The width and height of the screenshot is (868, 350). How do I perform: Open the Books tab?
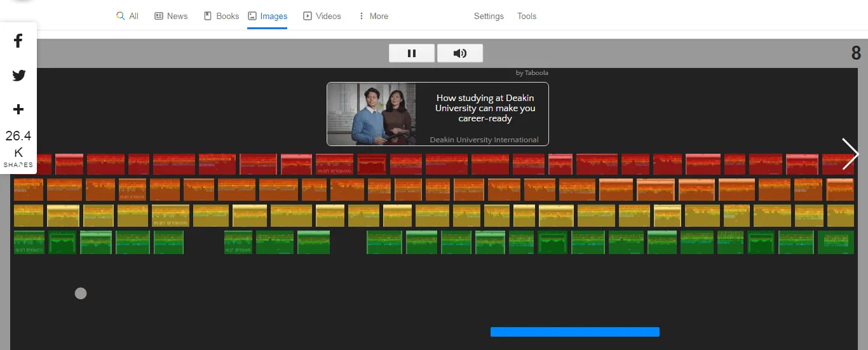221,16
